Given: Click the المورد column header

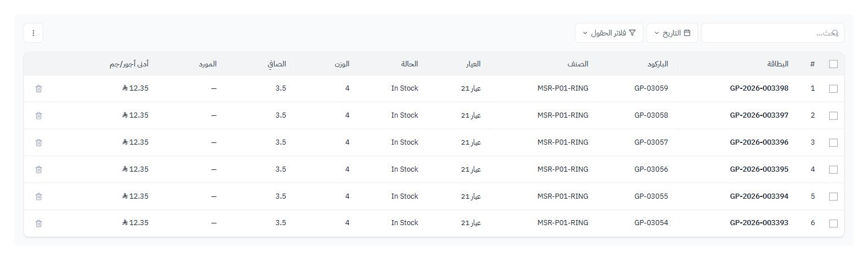Looking at the screenshot, I should tap(207, 64).
